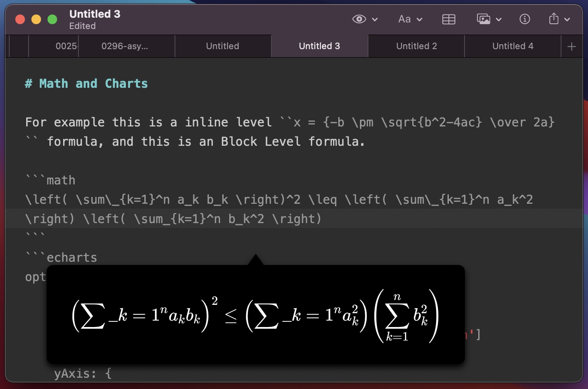
Task: Close the window with red button
Action: [20, 19]
